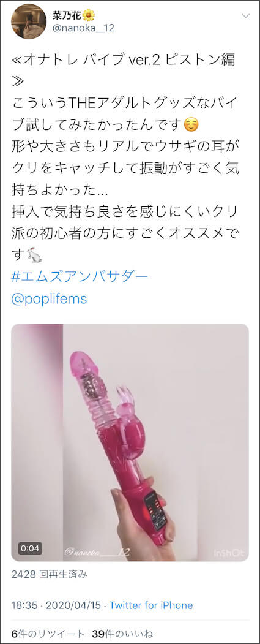Viewport: 260px width, 644px height.
Task: Open the @nanoka__12 handle link
Action: point(83,28)
